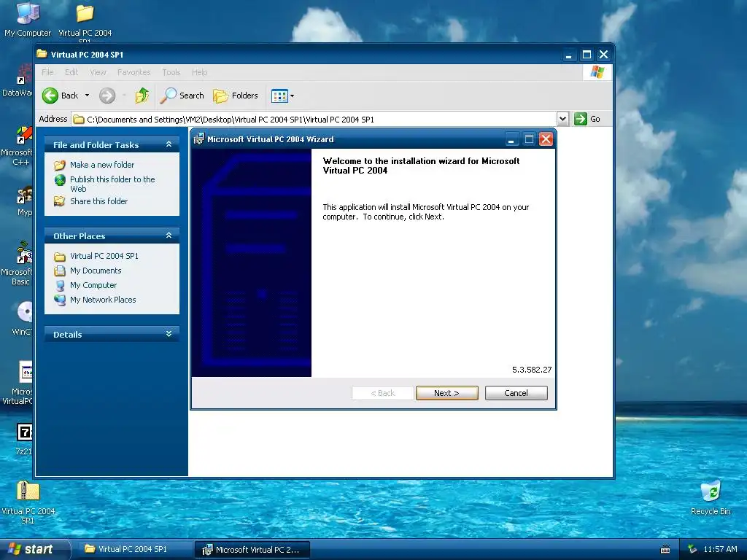The height and width of the screenshot is (560, 747).
Task: Click Next in the Virtual PC wizard
Action: [446, 393]
